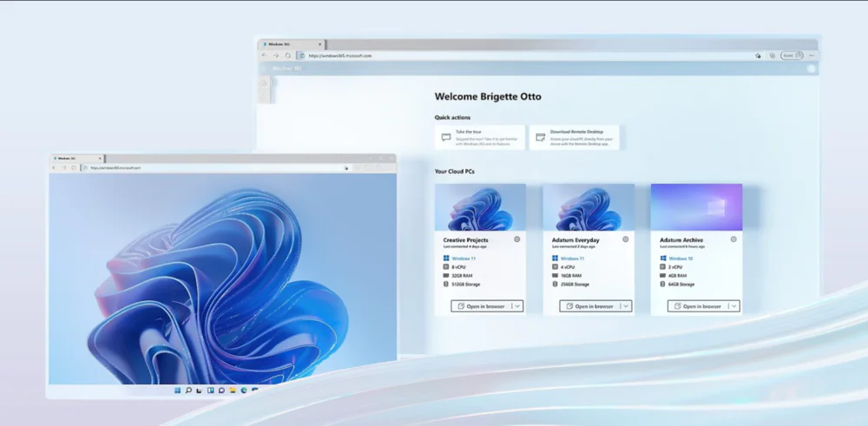Open Chat on Cloud PC taskbar
This screenshot has width=868, height=426.
221,390
